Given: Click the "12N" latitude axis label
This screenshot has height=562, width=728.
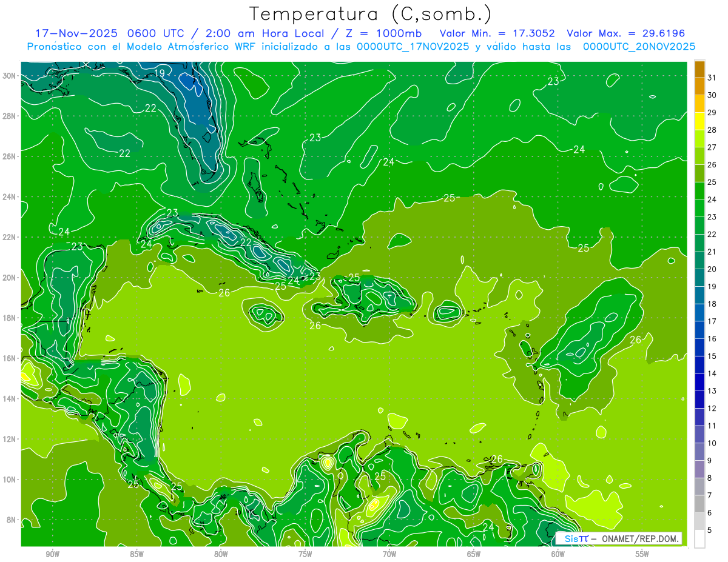Looking at the screenshot, I should (x=10, y=439).
